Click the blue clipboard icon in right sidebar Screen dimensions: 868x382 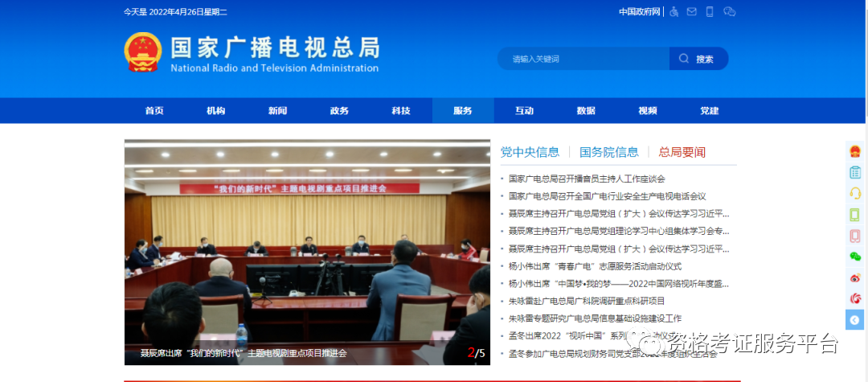[855, 172]
